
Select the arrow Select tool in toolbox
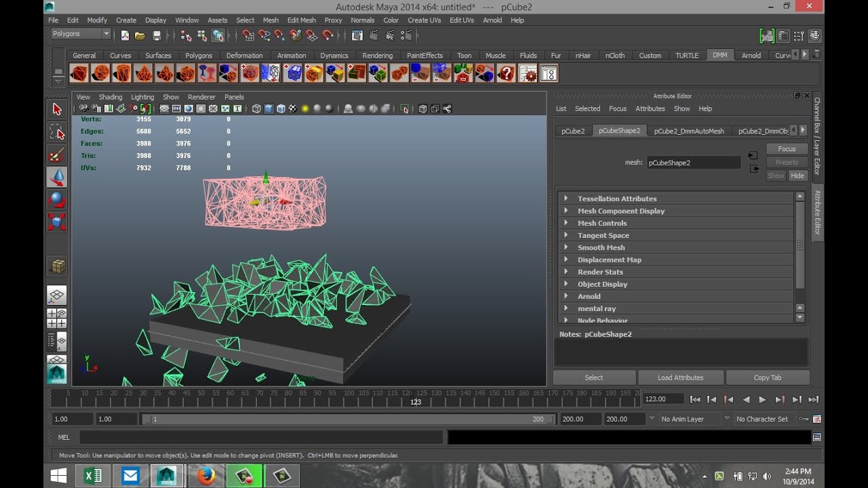(57, 109)
